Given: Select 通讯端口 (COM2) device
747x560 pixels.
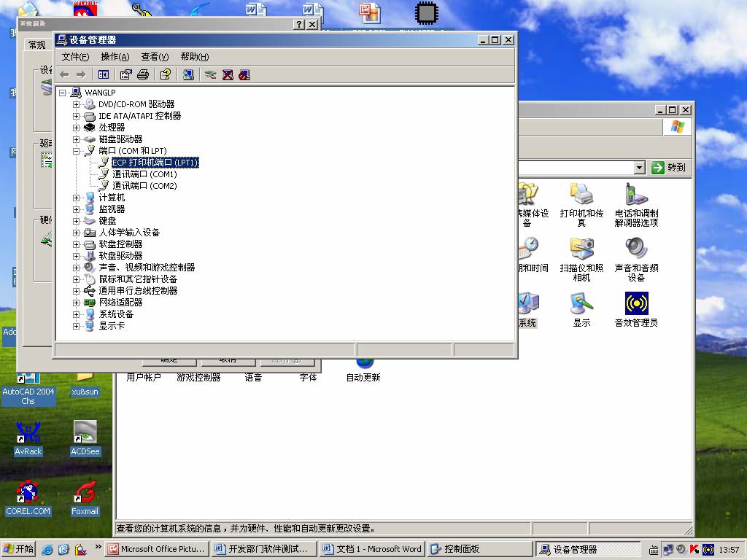Looking at the screenshot, I should point(145,186).
